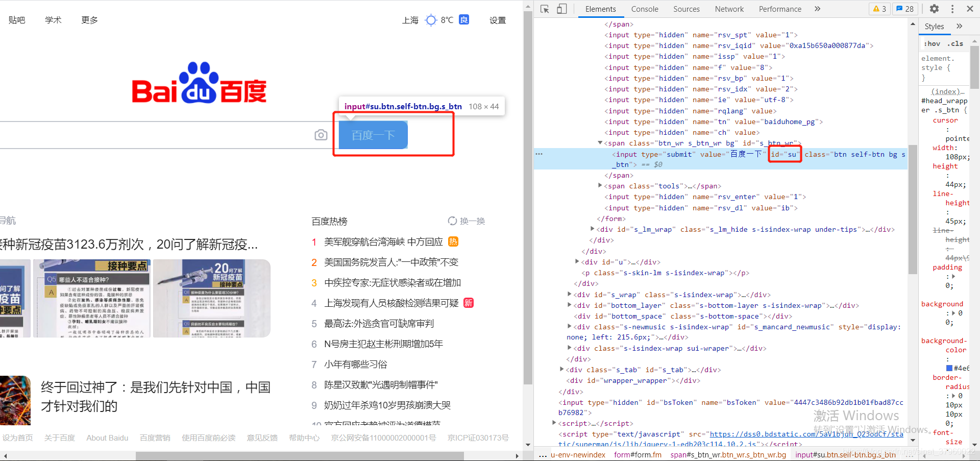Show more style pane tabs chevron

(960, 26)
